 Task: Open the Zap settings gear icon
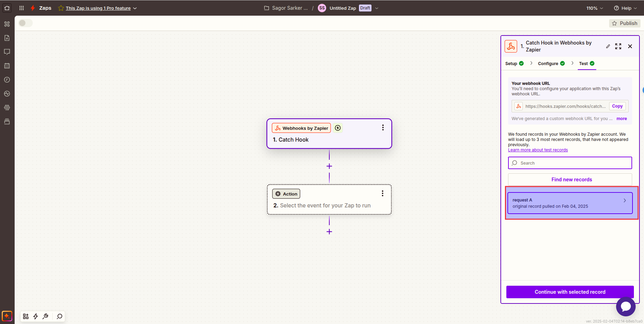[7, 108]
